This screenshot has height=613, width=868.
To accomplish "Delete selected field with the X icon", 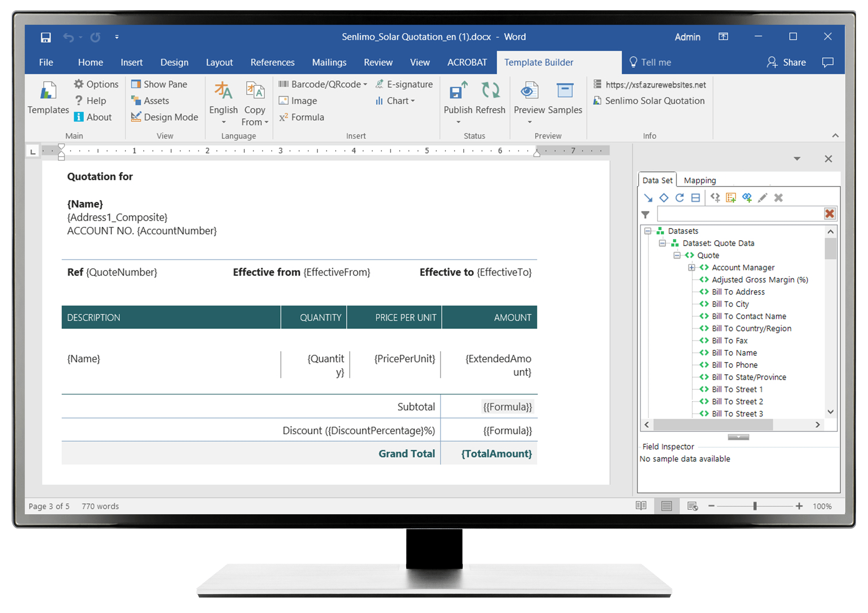I will (778, 198).
